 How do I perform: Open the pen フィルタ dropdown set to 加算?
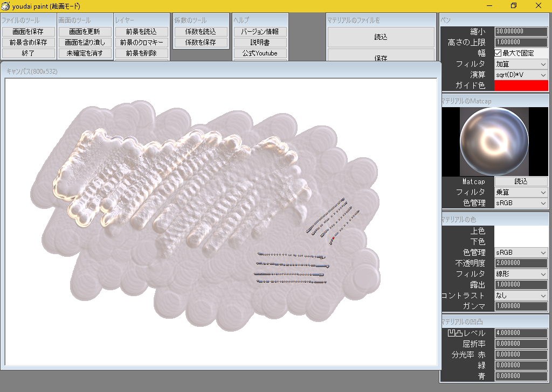tap(521, 64)
